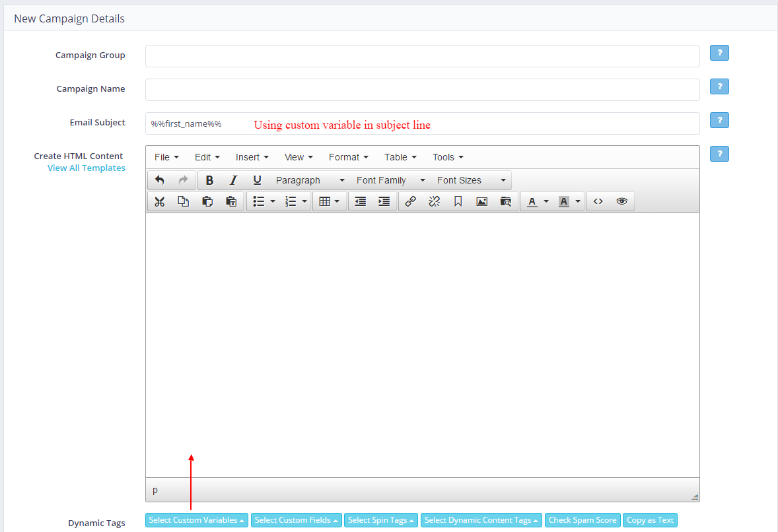
Task: Open the Insert menu
Action: point(252,157)
